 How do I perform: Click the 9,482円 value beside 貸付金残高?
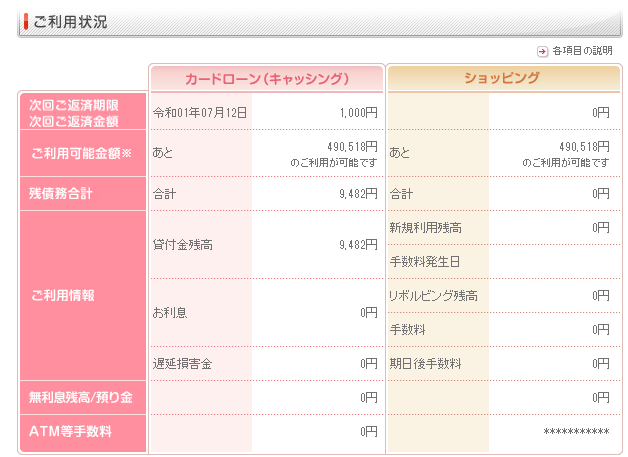click(x=358, y=245)
